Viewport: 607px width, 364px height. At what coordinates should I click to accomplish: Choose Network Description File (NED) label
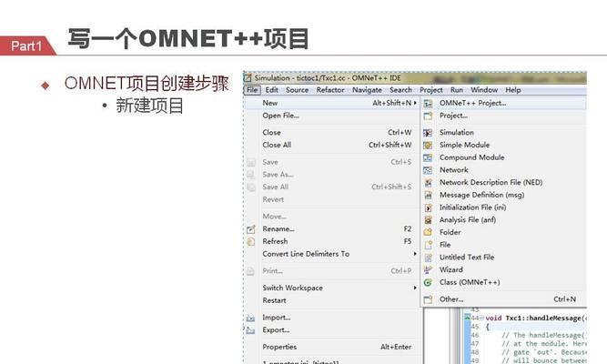491,182
